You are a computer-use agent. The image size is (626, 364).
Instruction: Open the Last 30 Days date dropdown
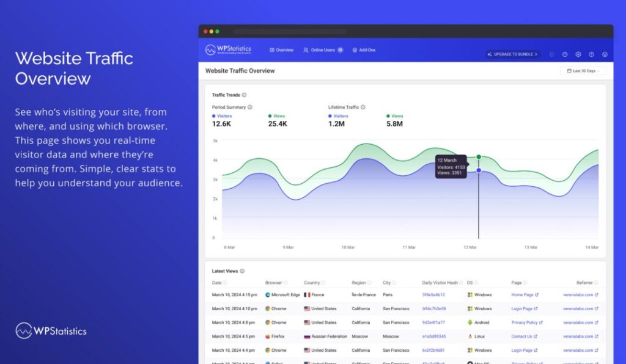[583, 71]
